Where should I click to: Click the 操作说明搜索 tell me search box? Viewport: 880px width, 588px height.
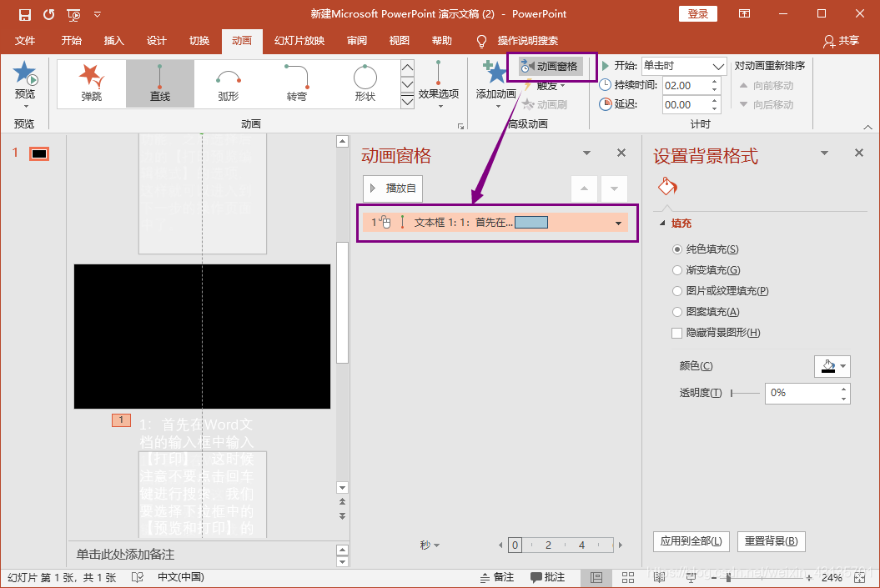(x=527, y=40)
